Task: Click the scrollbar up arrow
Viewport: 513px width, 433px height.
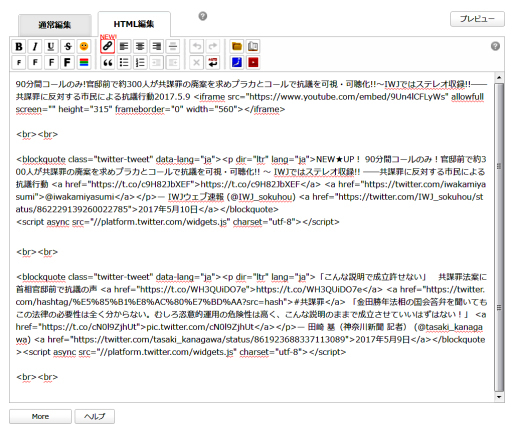Action: [499, 77]
